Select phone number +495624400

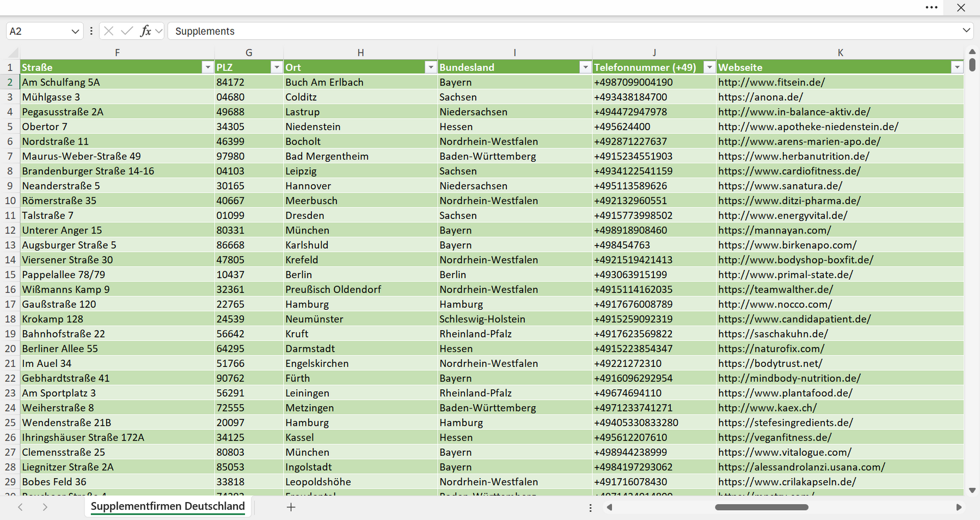[654, 126]
